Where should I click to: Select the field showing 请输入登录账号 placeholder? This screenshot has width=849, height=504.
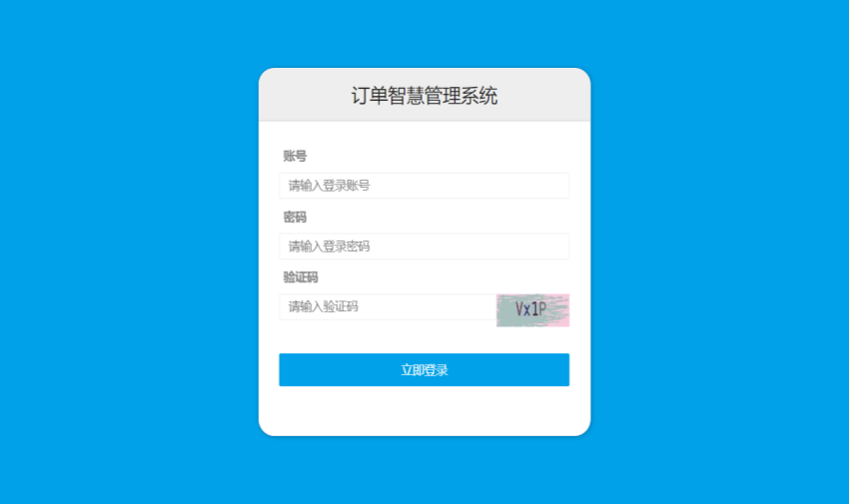click(424, 186)
